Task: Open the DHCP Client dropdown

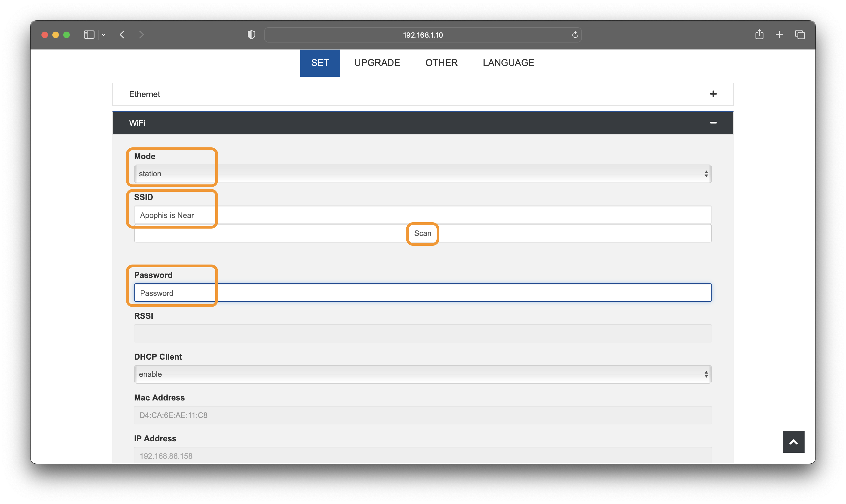Action: point(423,374)
